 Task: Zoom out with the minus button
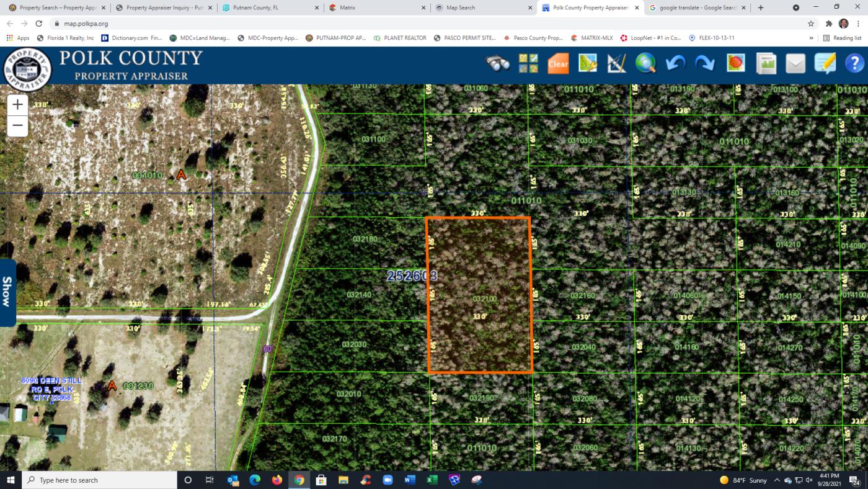tap(17, 125)
